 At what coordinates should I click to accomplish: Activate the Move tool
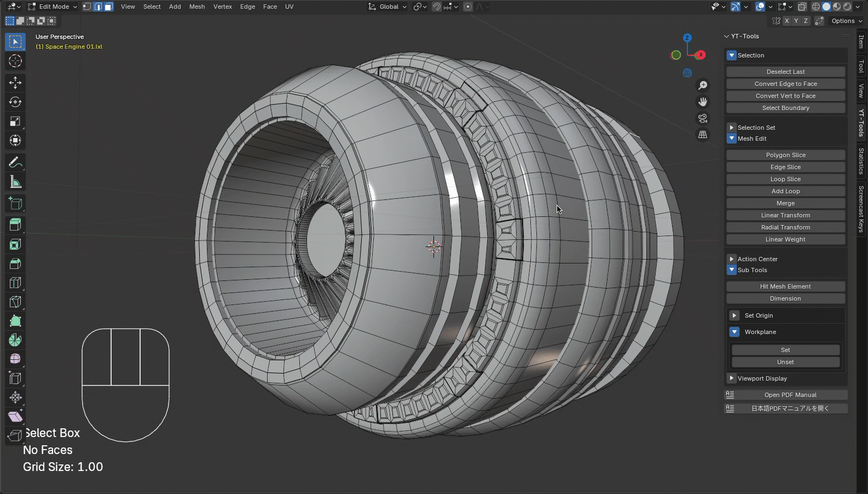point(15,83)
